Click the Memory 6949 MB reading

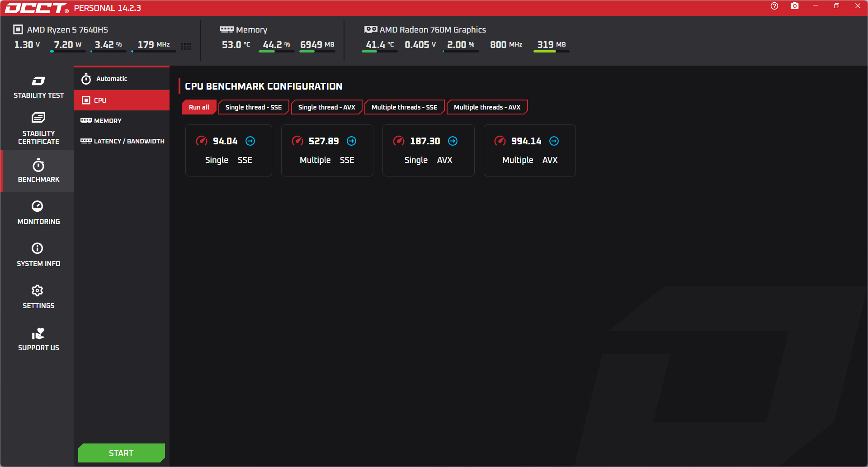[x=317, y=45]
